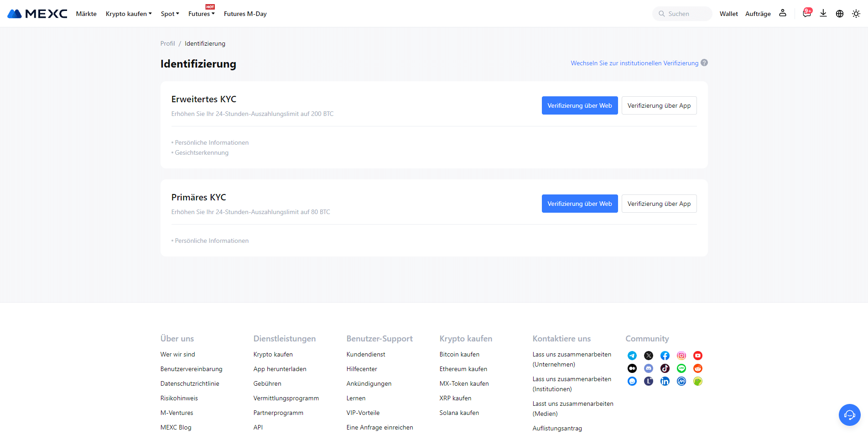Click the Suchen search field
Viewport: 868px width, 435px height.
[682, 14]
